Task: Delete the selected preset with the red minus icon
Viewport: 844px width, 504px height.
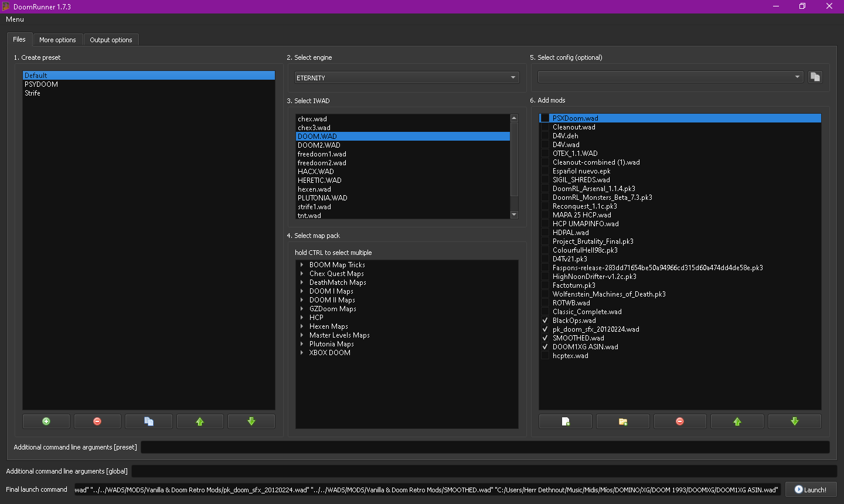Action: click(97, 421)
